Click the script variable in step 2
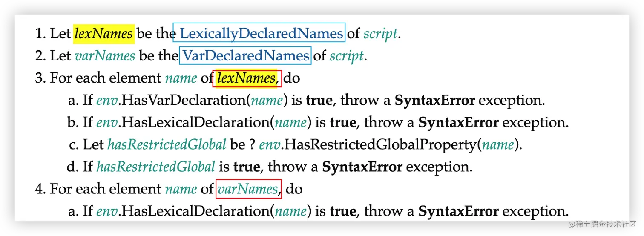The width and height of the screenshot is (644, 236). pos(347,56)
